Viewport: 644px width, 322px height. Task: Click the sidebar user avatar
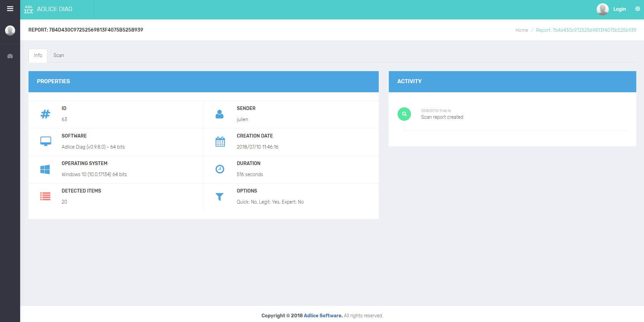point(10,31)
